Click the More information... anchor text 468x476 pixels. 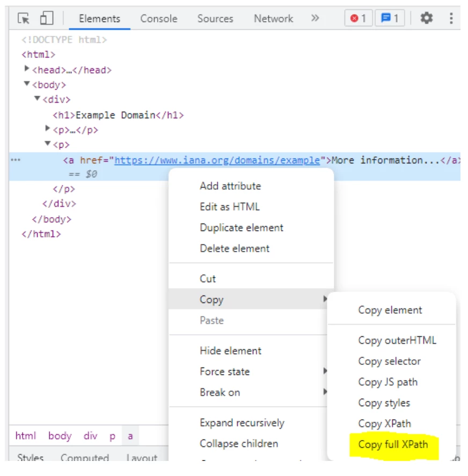tap(386, 160)
